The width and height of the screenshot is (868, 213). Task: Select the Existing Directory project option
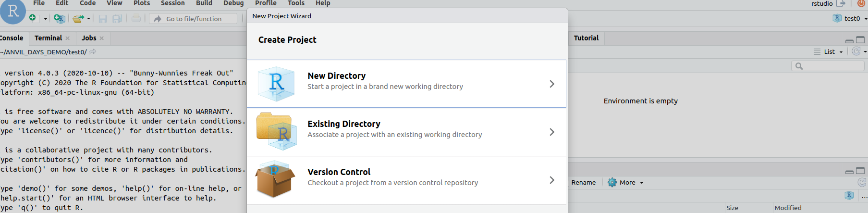click(x=406, y=132)
